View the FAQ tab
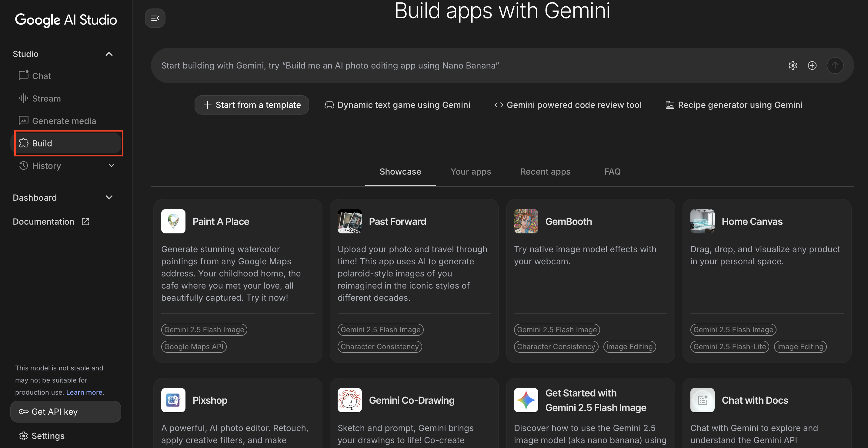The width and height of the screenshot is (868, 448). coord(612,172)
